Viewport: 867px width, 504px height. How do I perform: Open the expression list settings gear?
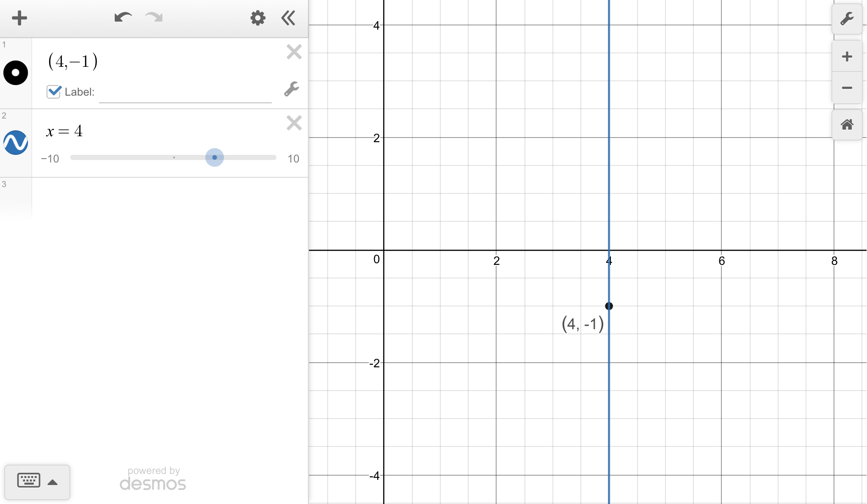(257, 18)
